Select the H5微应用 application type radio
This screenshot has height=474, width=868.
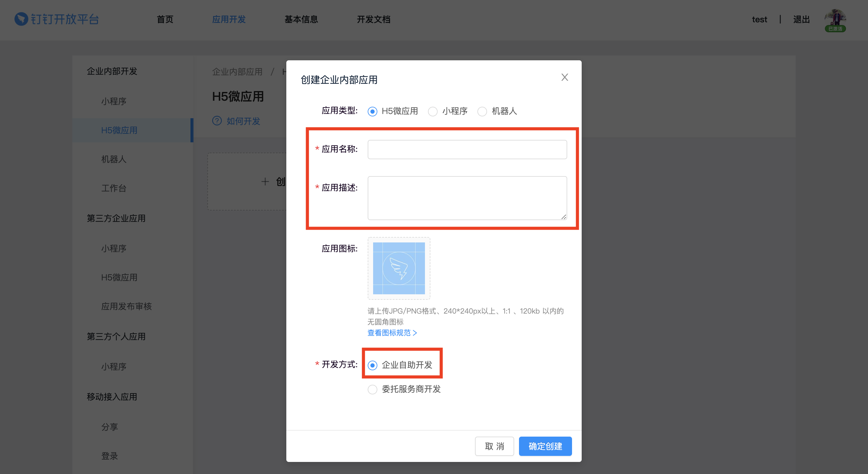pyautogui.click(x=372, y=111)
